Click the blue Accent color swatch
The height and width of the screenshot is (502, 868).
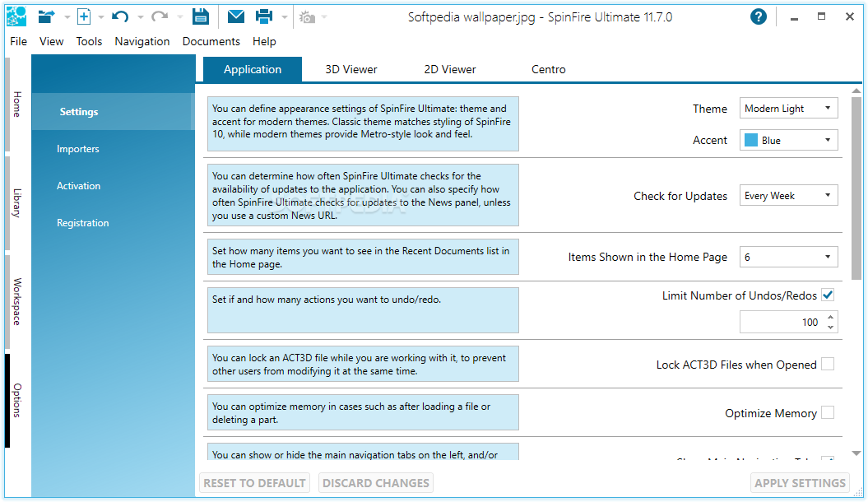(751, 140)
